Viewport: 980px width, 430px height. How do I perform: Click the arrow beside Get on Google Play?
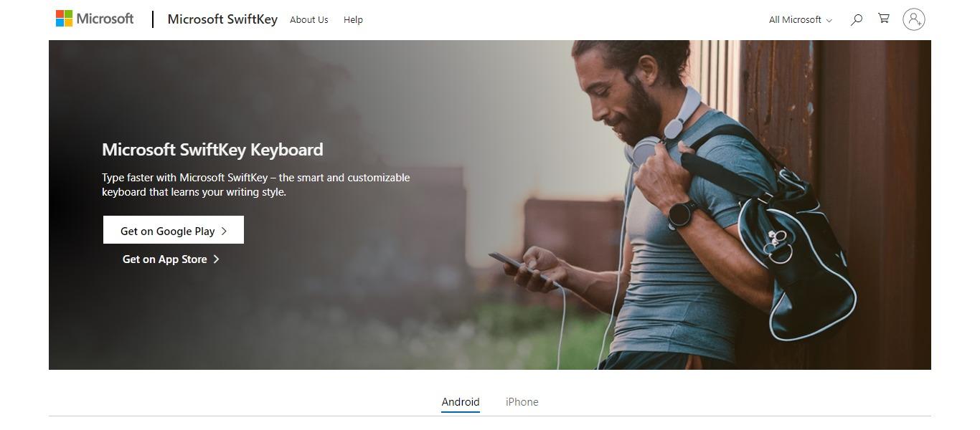click(x=224, y=231)
